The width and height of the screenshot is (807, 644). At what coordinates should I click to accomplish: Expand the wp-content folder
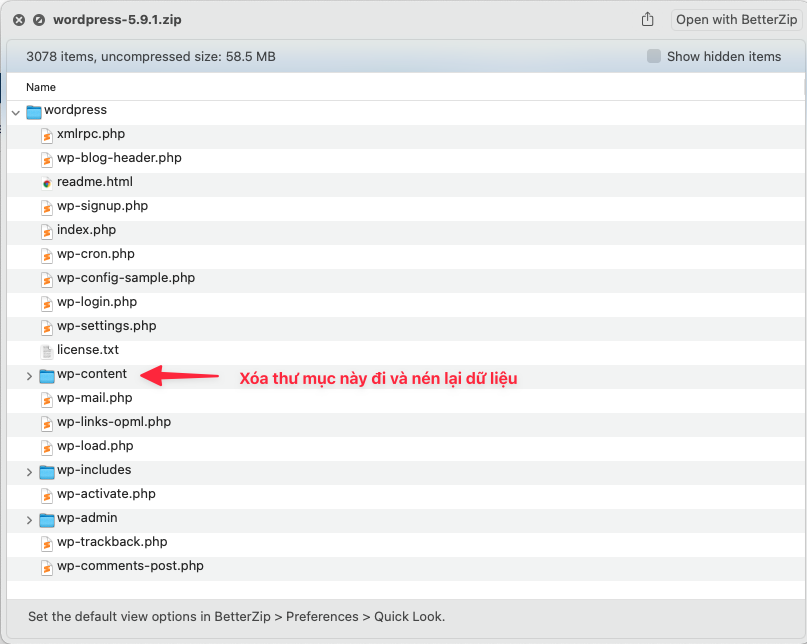coord(29,376)
